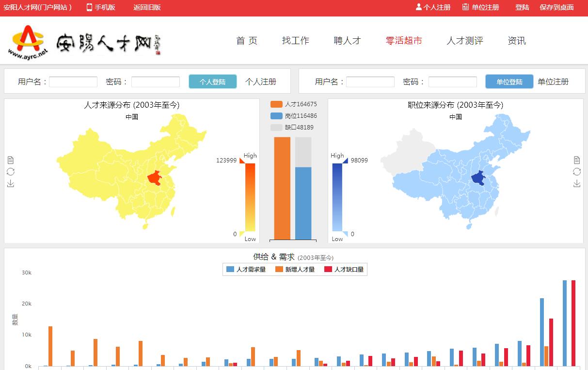Click the 手机版 phone icon in top bar
588x370 pixels.
point(89,7)
